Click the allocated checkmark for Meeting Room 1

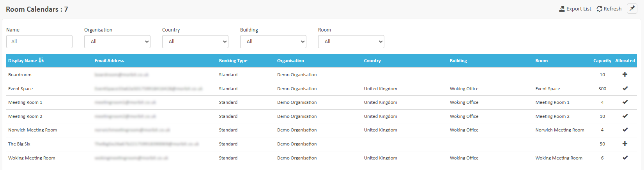point(625,102)
